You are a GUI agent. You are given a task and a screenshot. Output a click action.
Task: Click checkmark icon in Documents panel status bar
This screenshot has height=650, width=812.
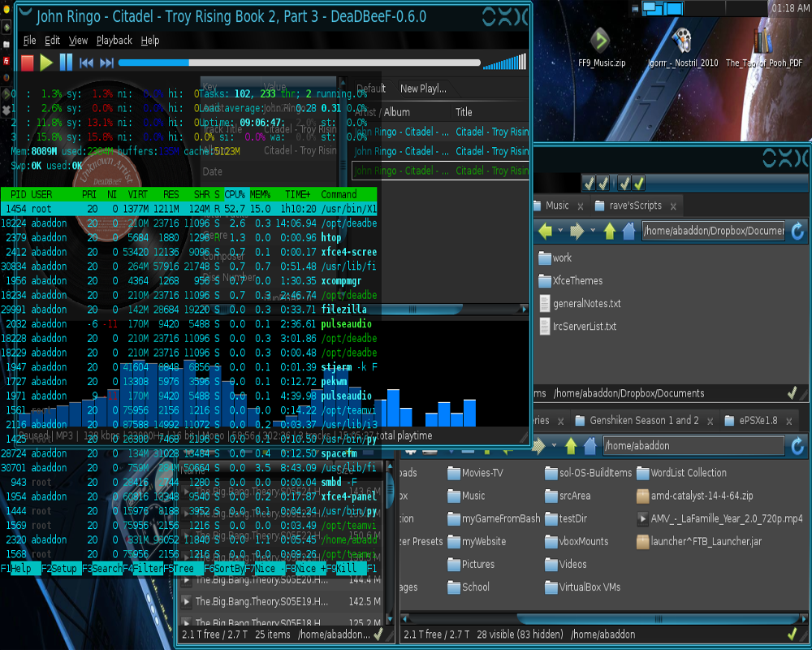(792, 393)
